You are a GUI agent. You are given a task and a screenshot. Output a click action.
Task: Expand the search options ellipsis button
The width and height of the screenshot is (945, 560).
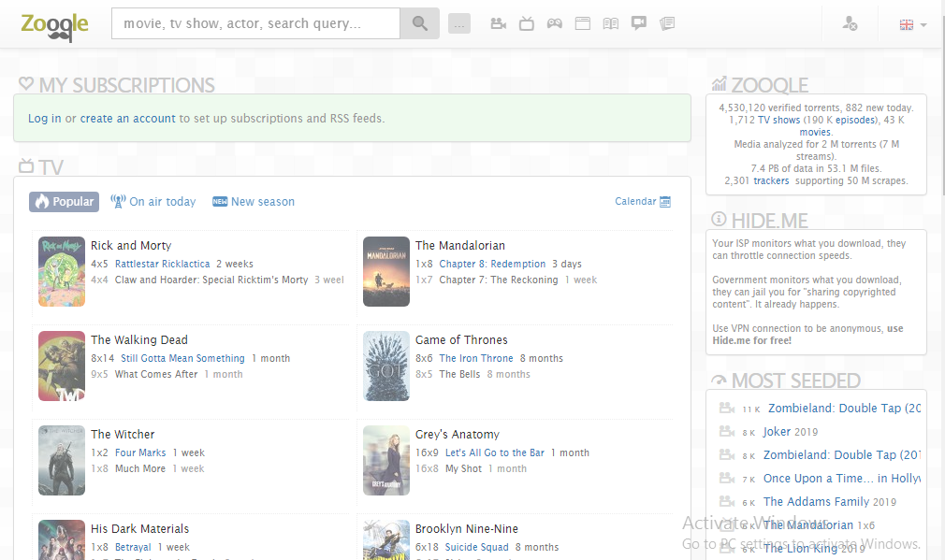point(459,24)
